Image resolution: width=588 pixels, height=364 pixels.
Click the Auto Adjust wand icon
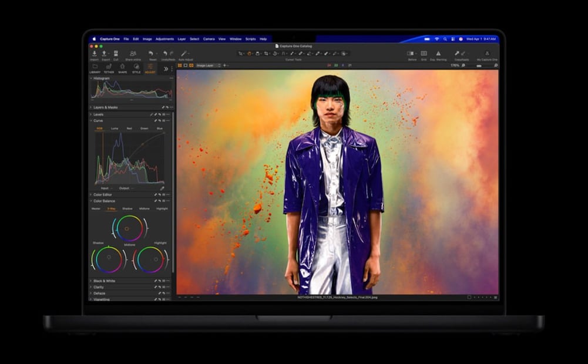[183, 54]
